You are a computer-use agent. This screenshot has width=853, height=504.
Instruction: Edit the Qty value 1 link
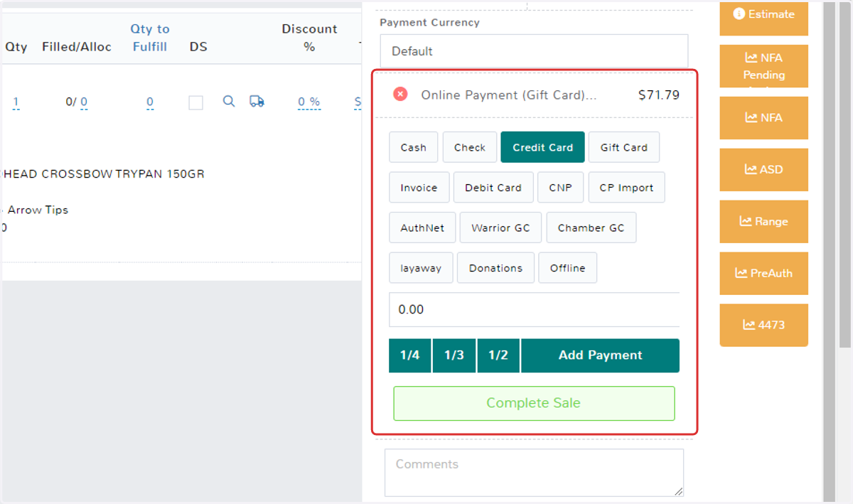click(x=16, y=102)
